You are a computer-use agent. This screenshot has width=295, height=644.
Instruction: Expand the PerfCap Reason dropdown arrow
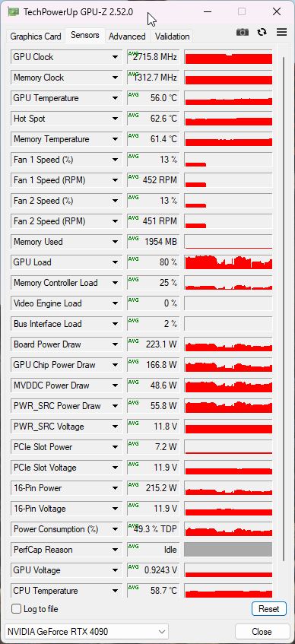point(115,550)
